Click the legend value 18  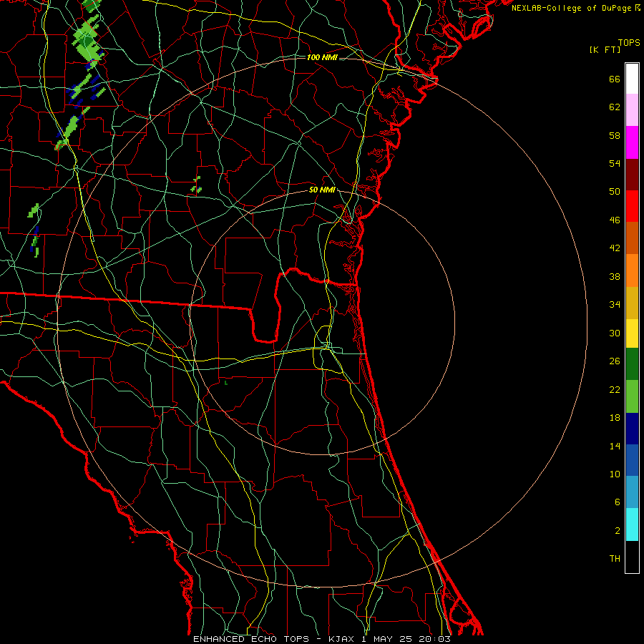615,418
